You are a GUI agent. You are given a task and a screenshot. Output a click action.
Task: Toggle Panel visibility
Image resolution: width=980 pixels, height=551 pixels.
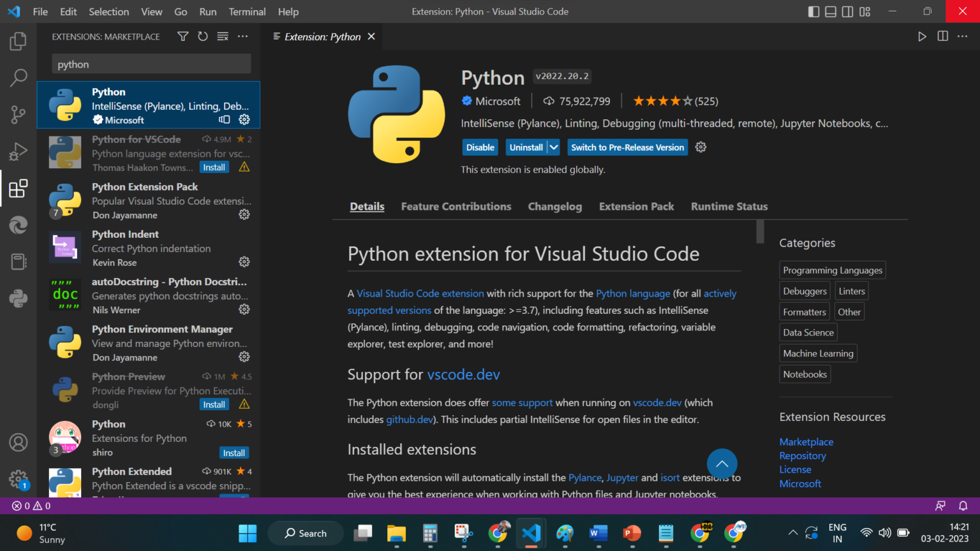(x=830, y=11)
